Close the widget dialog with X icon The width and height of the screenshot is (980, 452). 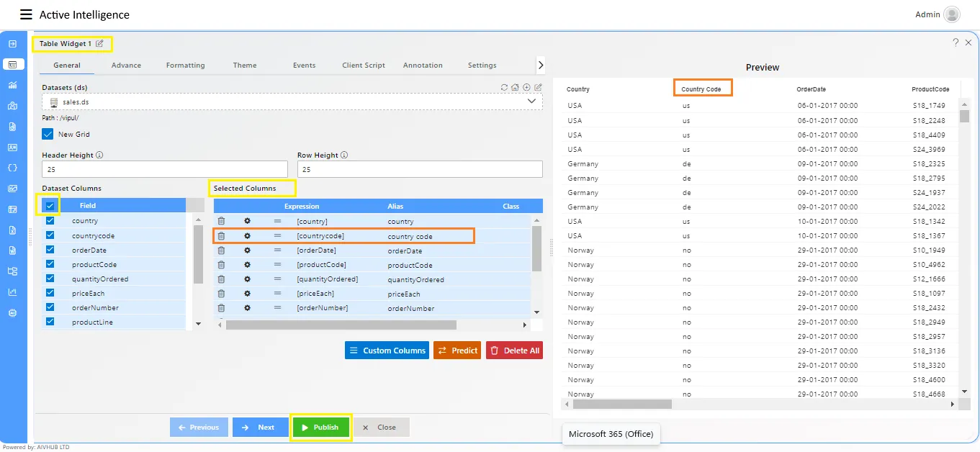pos(968,43)
